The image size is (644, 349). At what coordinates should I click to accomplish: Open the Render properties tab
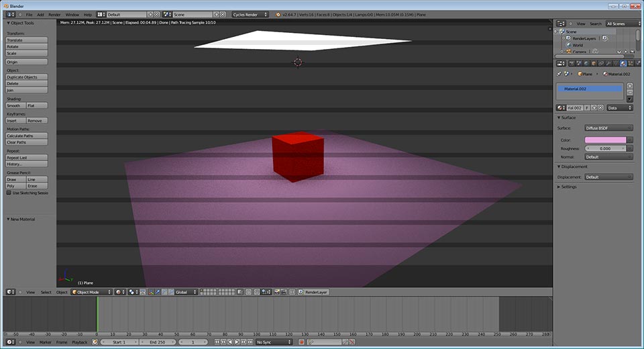point(572,63)
